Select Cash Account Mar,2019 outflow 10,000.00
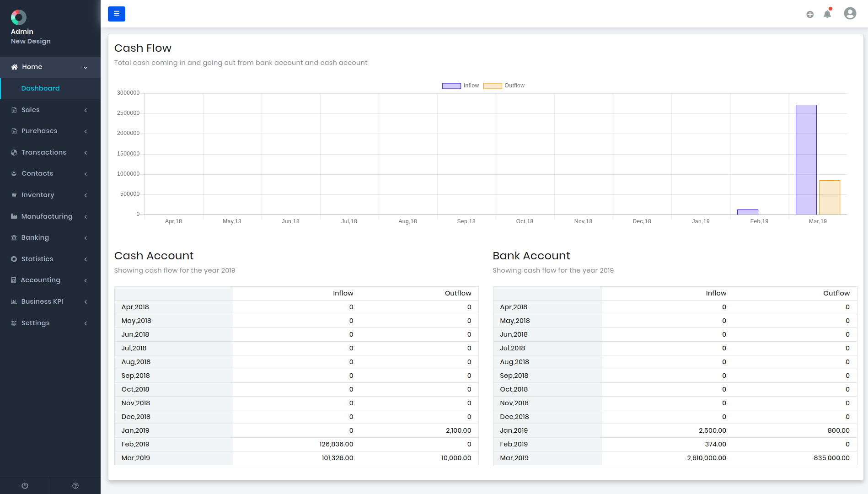This screenshot has width=868, height=494. (456, 458)
